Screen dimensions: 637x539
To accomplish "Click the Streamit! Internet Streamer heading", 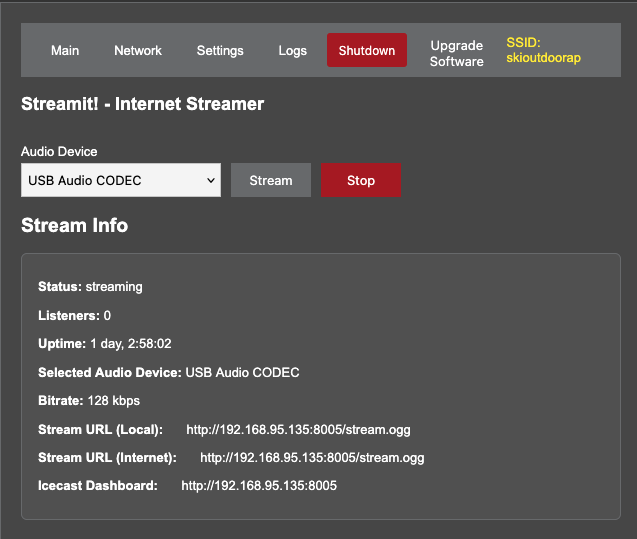I will coord(142,103).
